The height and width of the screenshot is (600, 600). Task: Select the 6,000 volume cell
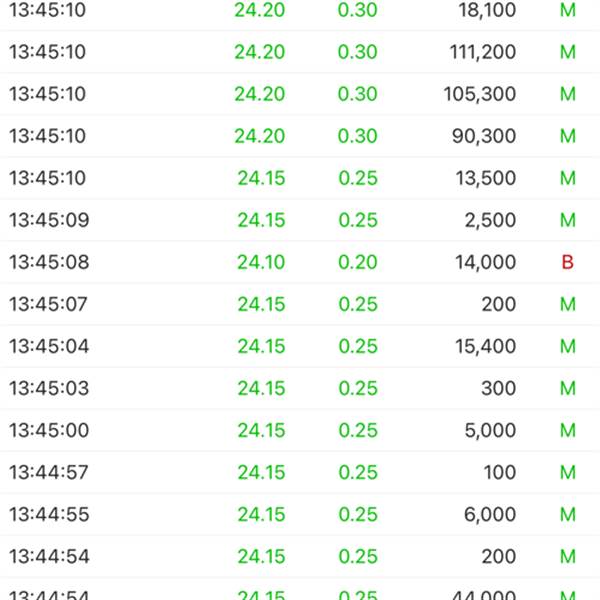[490, 515]
